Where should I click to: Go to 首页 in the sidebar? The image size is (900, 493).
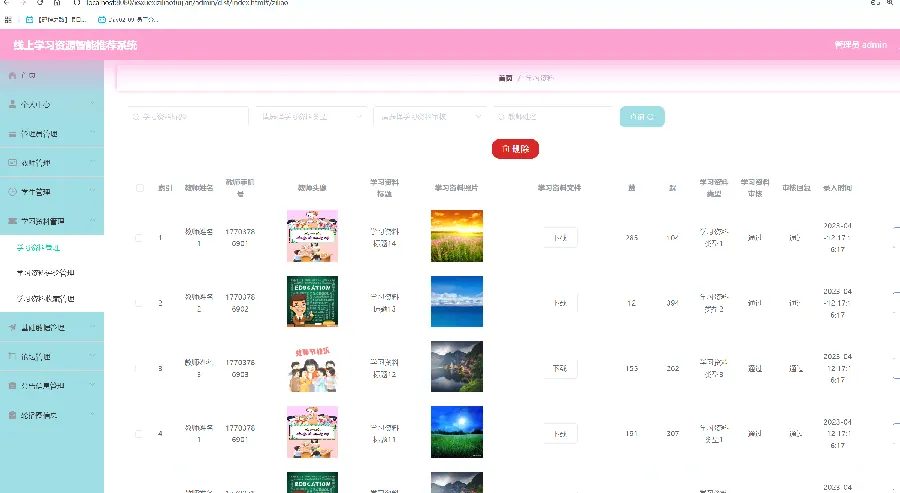coord(52,75)
